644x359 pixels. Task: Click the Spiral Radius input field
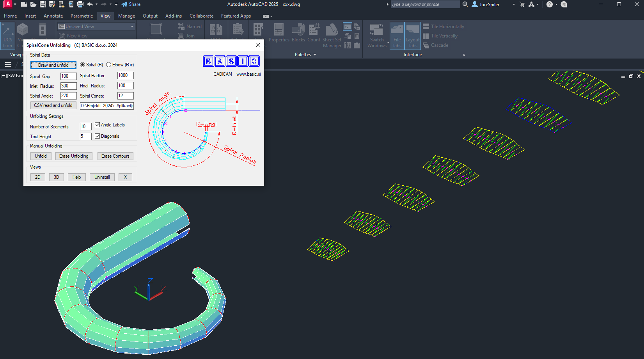point(125,76)
